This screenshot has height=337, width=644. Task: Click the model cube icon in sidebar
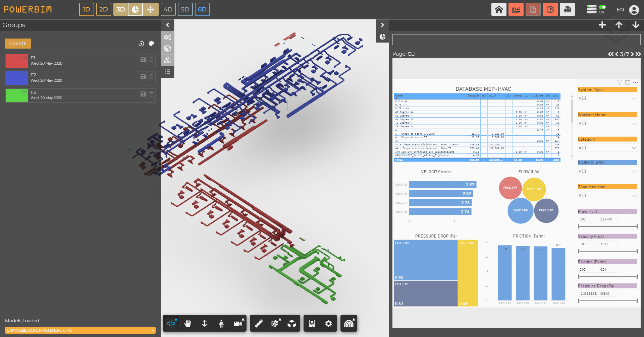tap(168, 49)
